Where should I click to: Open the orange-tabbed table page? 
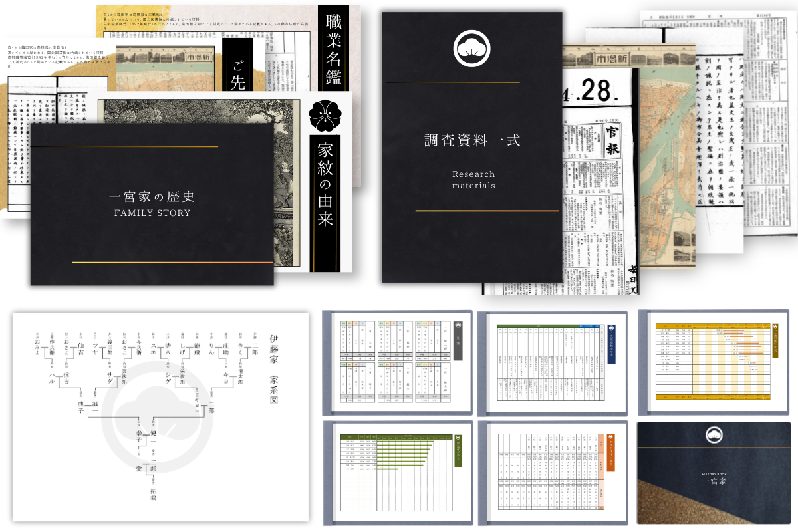point(553,473)
